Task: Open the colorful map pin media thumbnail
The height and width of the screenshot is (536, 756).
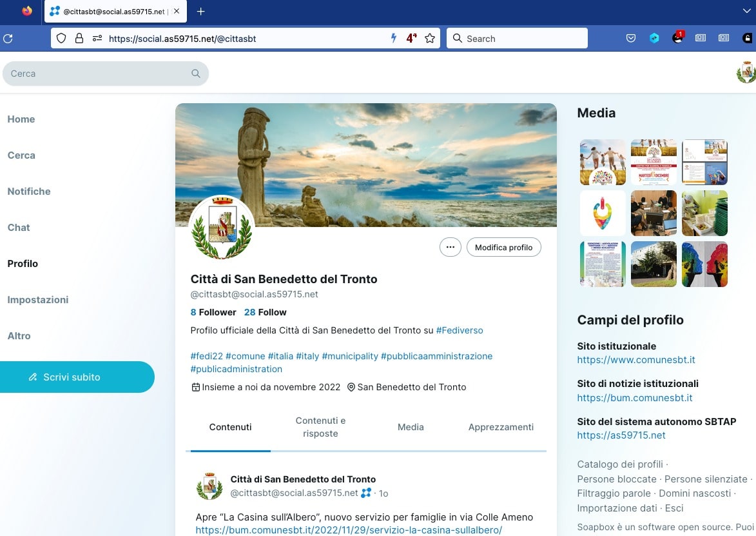Action: coord(603,213)
